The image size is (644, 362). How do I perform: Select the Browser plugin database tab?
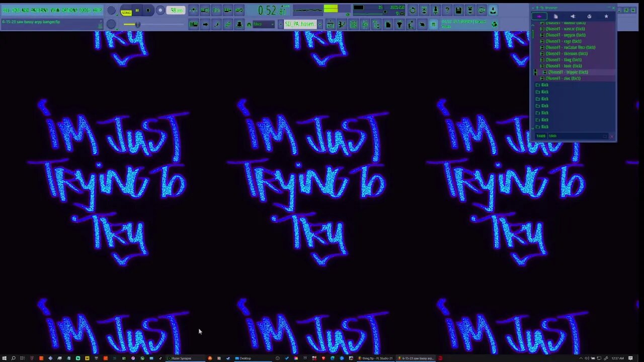click(x=573, y=16)
